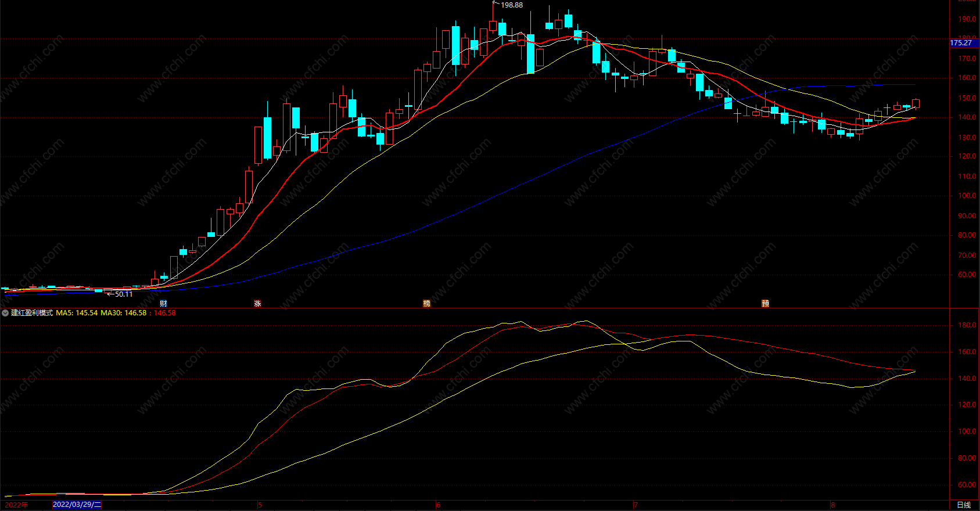Expand the 建红盈利模式 indicator dropdown arrow
The width and height of the screenshot is (980, 511).
5,313
